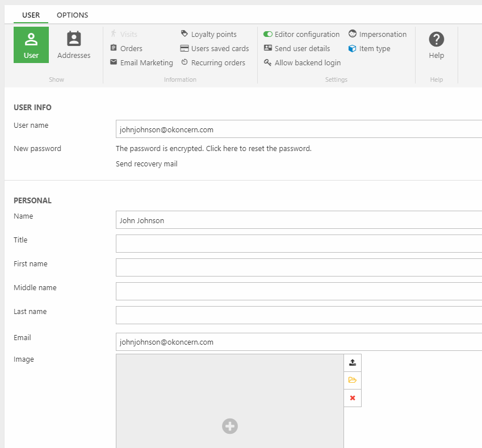This screenshot has width=482, height=448.
Task: Click the reset password link
Action: [x=213, y=149]
